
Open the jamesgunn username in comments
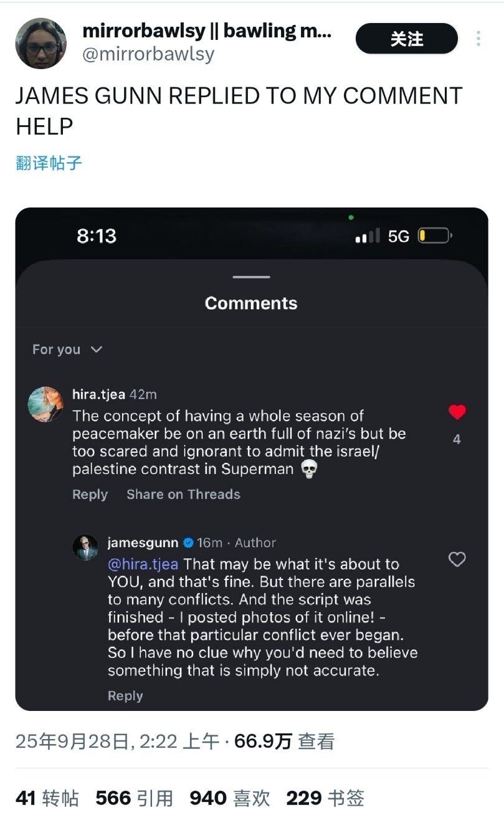(x=143, y=543)
